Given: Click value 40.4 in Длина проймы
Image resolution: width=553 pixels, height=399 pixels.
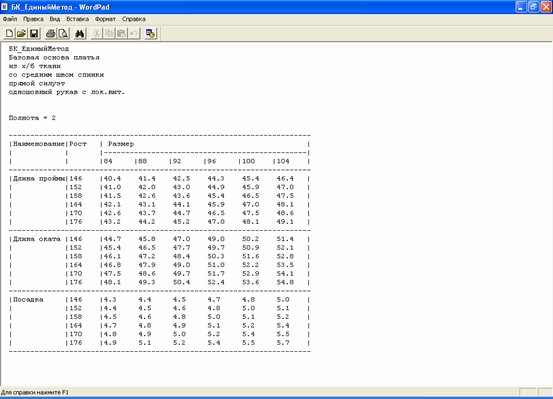Looking at the screenshot, I should [x=112, y=179].
